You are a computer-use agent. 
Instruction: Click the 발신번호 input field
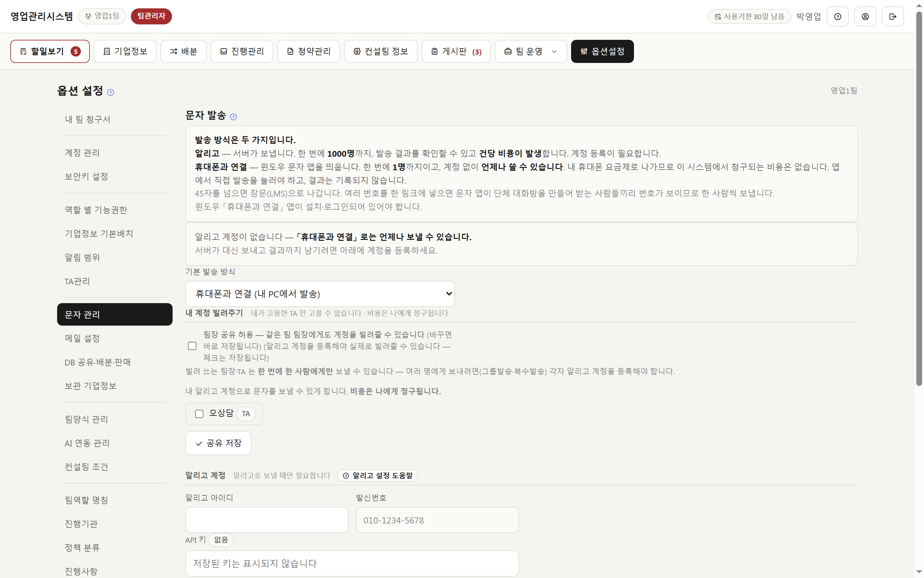point(437,520)
